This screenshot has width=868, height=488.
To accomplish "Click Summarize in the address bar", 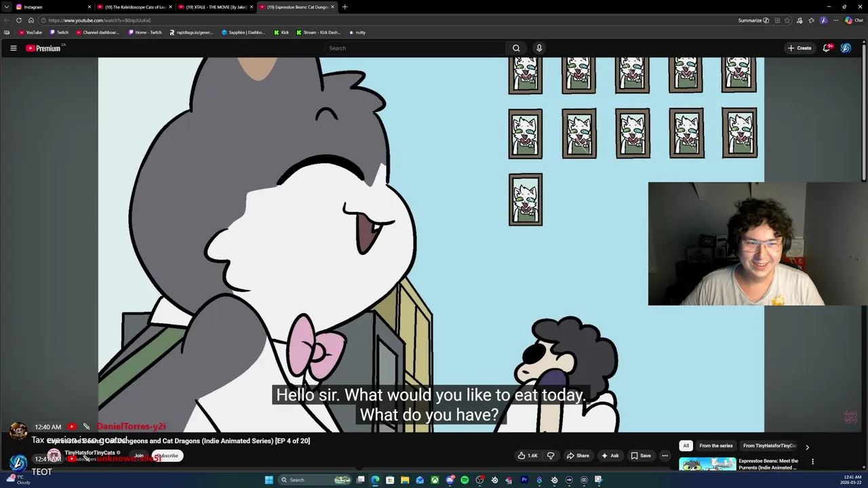I will (753, 20).
